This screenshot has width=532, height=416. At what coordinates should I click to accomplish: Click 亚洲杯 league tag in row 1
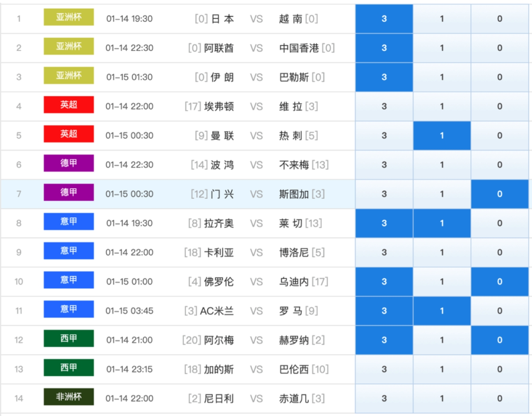(69, 17)
